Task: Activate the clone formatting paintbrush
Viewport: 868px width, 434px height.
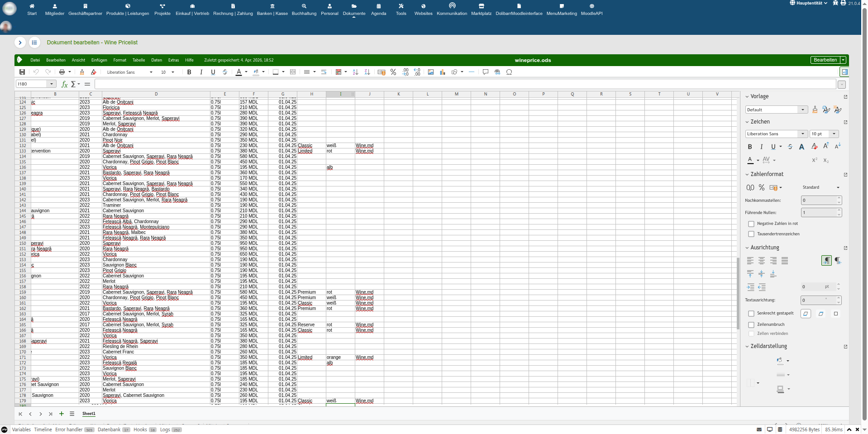Action: click(x=82, y=72)
